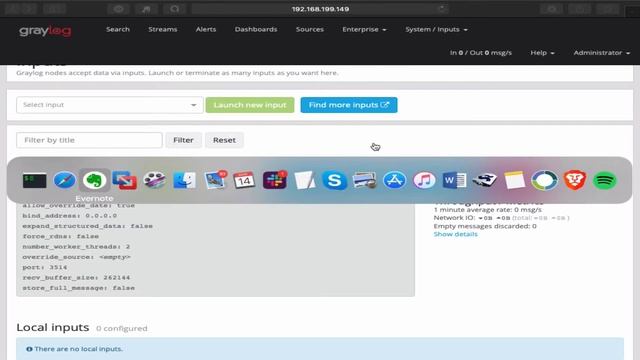Click 'expand_structured_data: false' text

point(87,226)
